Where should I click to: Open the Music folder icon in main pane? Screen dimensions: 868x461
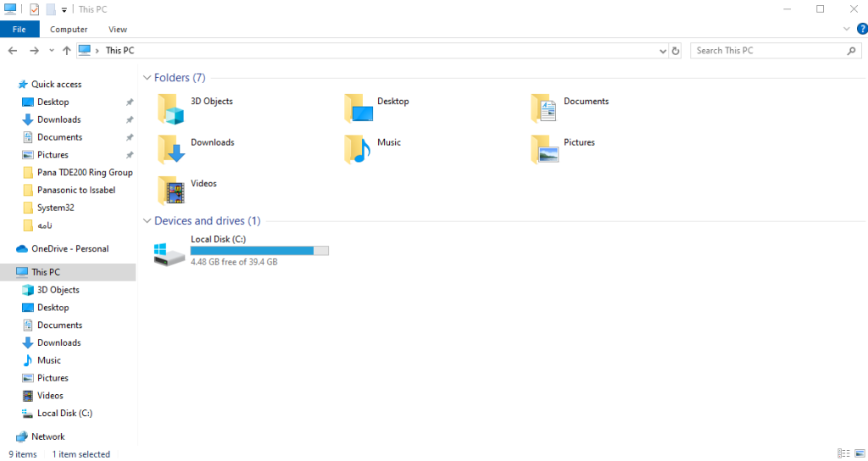pyautogui.click(x=358, y=149)
